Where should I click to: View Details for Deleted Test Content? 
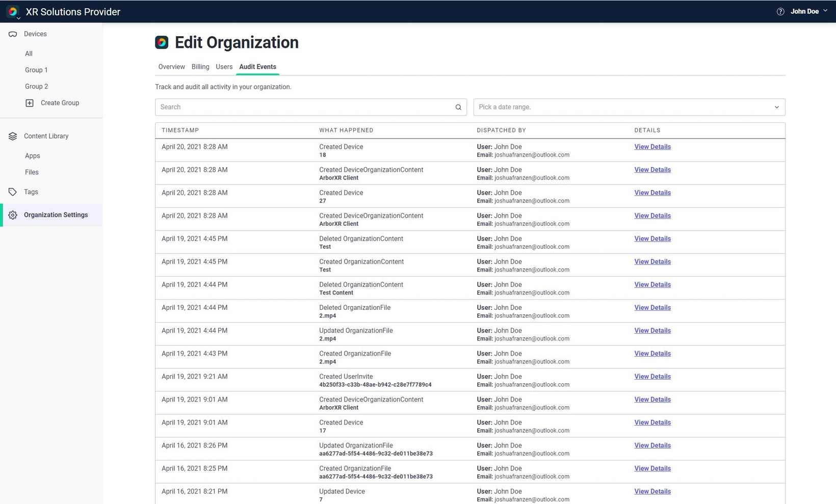pos(652,284)
